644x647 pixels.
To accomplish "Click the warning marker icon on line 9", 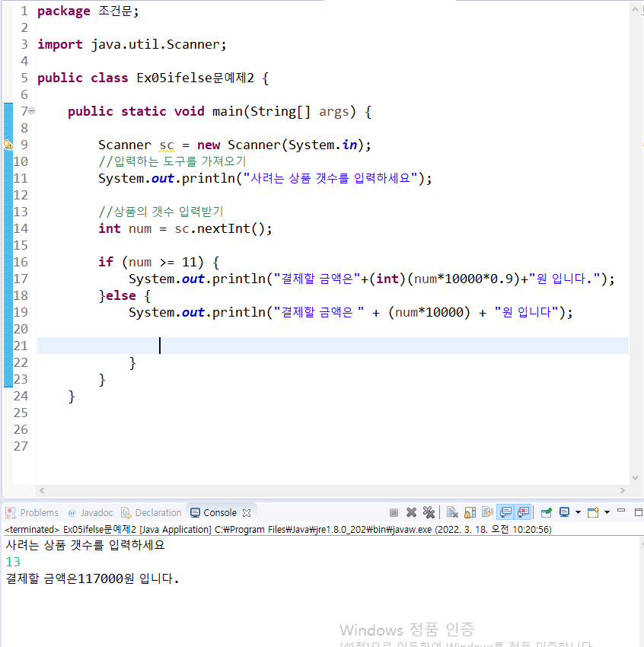I will (8, 145).
